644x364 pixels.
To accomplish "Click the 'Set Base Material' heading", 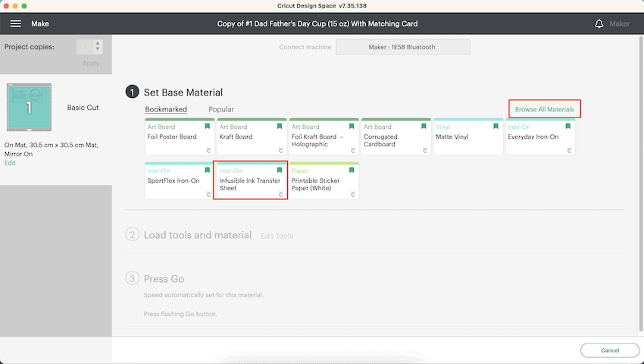I will 183,93.
